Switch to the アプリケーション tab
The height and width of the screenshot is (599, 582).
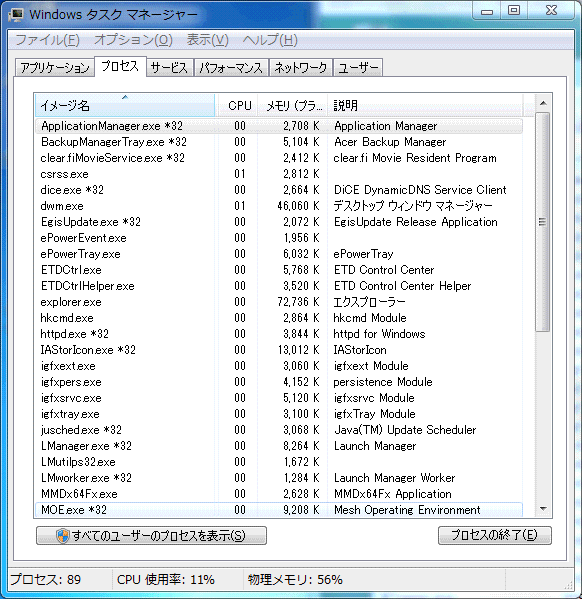pos(55,68)
